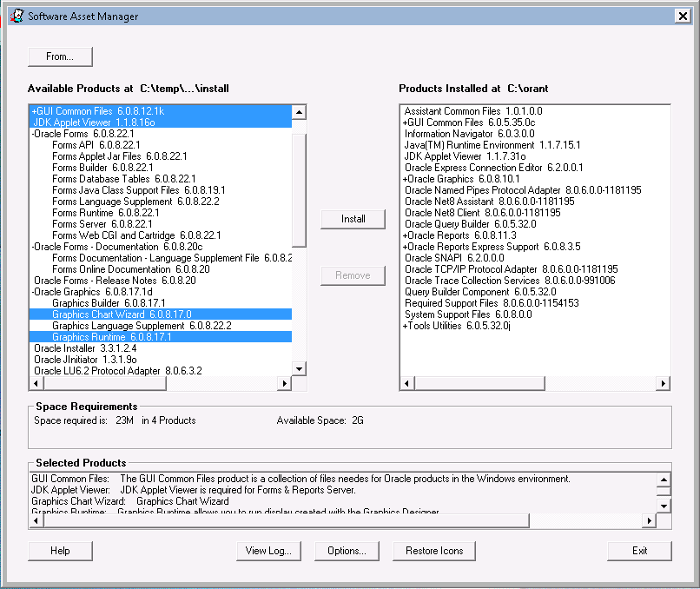
Task: Select Forms Language Supplement 6.0.8.22.2
Action: 135,202
